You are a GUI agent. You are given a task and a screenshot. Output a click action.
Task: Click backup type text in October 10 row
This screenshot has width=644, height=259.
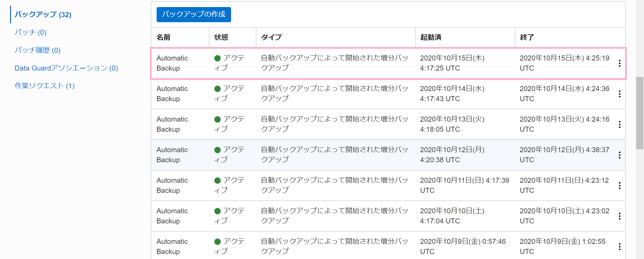point(334,216)
